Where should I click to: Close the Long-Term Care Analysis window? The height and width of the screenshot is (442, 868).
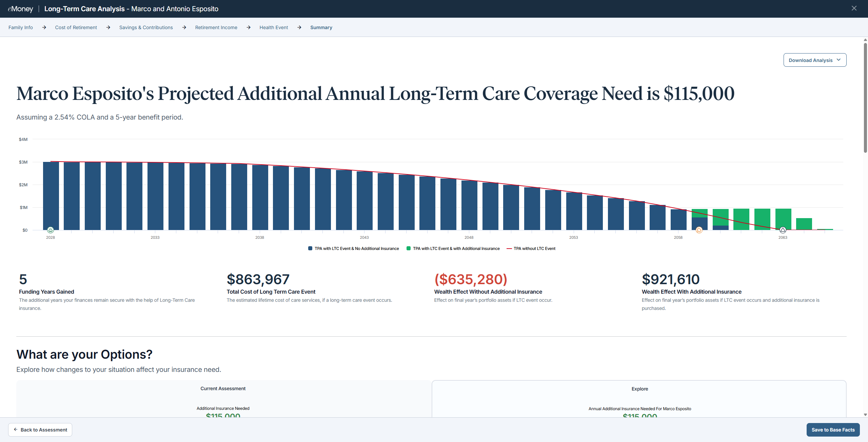854,8
